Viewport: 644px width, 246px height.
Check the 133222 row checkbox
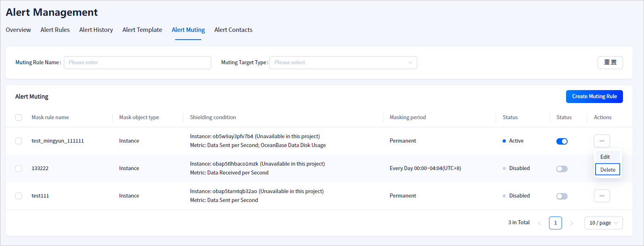tap(19, 168)
